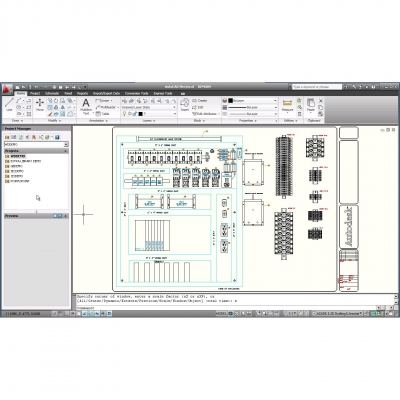400x400 pixels.
Task: Click the black object color swatch in Properties
Action: point(231,100)
